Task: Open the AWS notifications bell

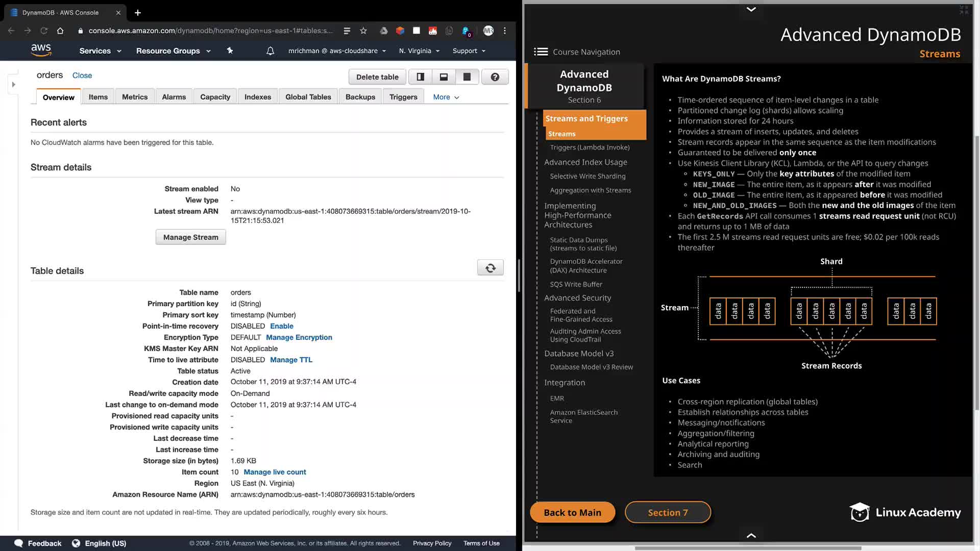Action: [270, 51]
